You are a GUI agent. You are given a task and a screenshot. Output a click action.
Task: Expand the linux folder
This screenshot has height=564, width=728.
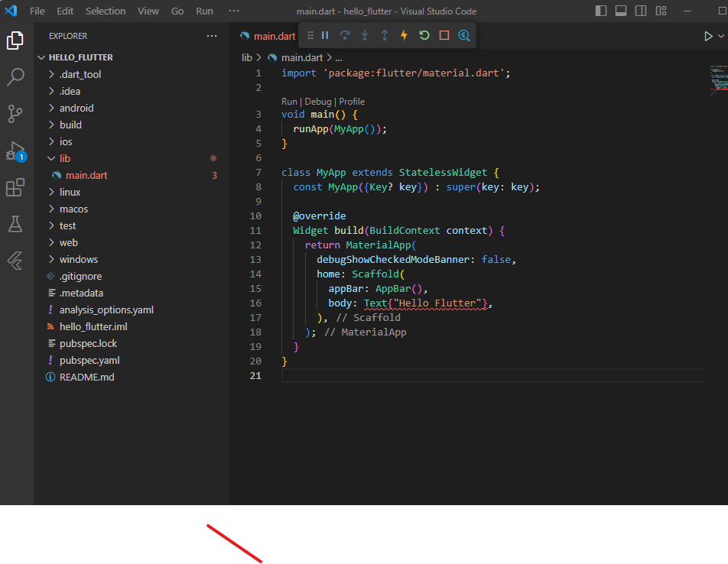132,192
